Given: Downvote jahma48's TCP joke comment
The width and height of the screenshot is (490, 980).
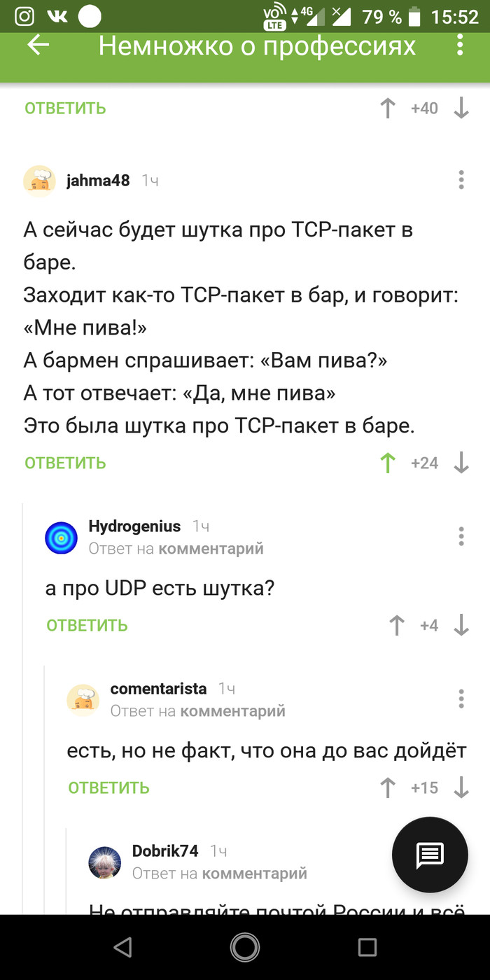Looking at the screenshot, I should [x=461, y=463].
